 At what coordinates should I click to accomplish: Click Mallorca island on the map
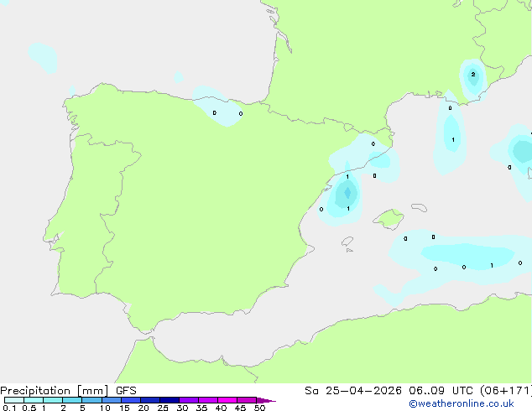[x=389, y=219]
